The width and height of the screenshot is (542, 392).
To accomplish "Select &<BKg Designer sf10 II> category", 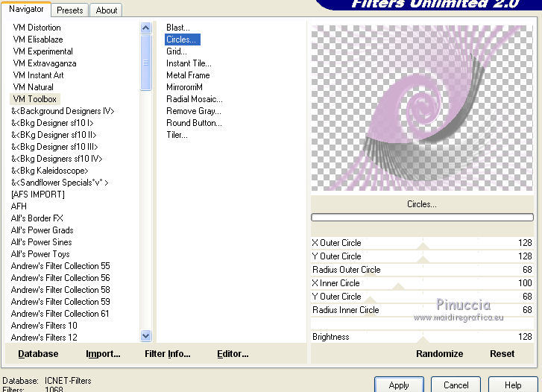I will (x=54, y=135).
